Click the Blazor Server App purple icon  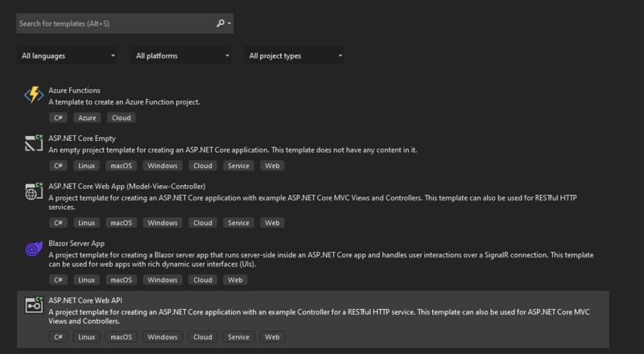[34, 249]
